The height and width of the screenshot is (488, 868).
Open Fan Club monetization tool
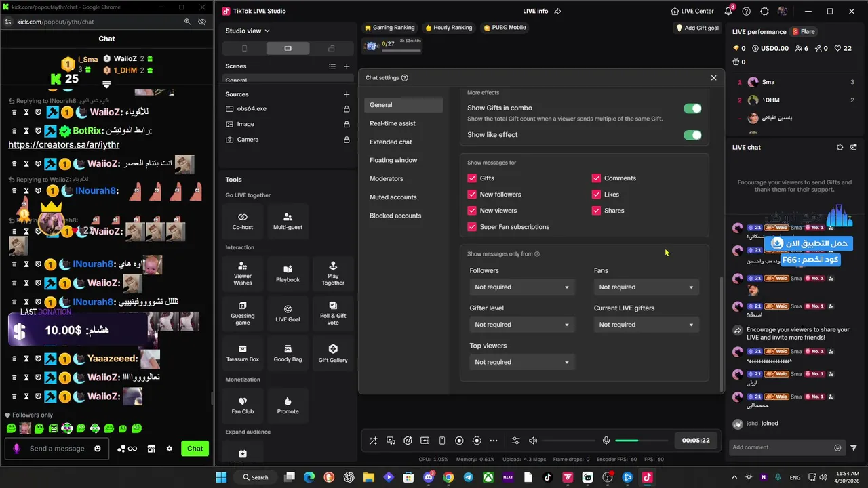(243, 405)
